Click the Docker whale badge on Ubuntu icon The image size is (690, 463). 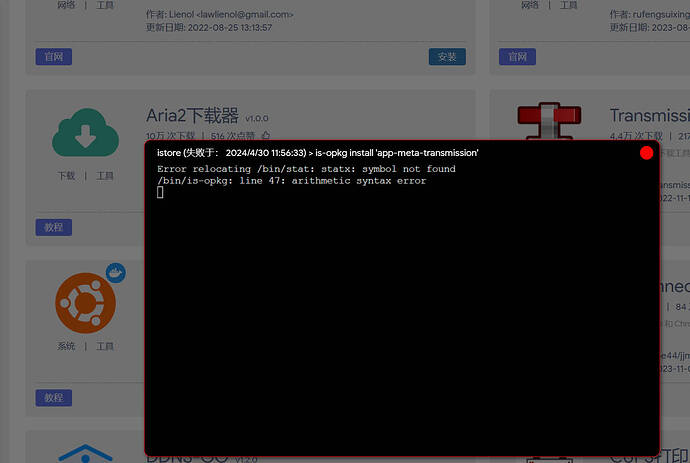(x=116, y=273)
